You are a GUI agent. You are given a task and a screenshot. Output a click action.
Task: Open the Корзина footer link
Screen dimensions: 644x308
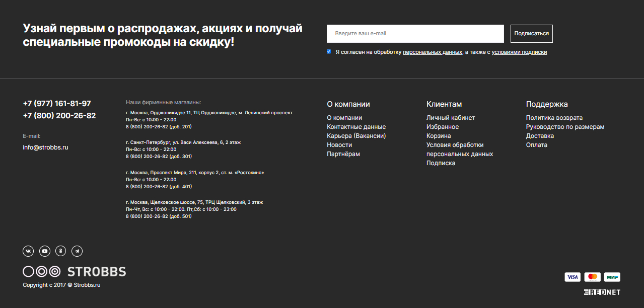tap(439, 136)
